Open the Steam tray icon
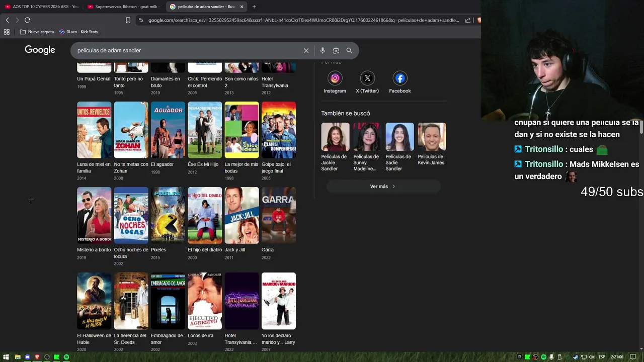This screenshot has height=362, width=644. point(576,357)
